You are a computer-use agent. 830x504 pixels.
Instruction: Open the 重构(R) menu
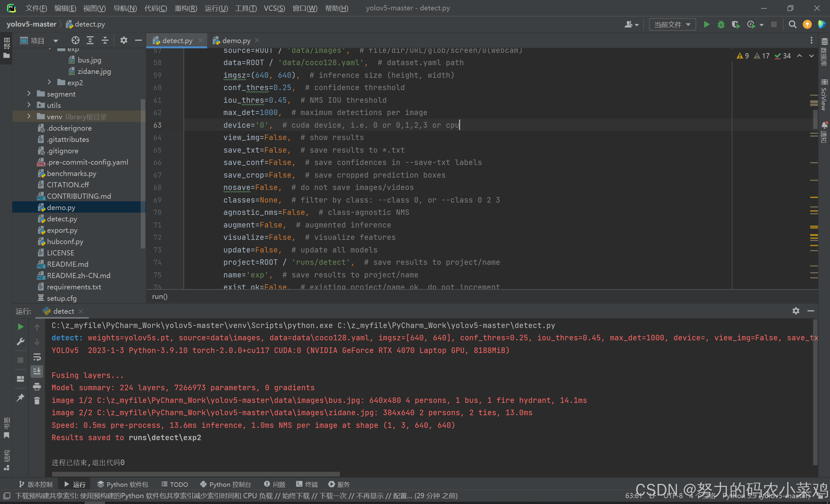185,8
